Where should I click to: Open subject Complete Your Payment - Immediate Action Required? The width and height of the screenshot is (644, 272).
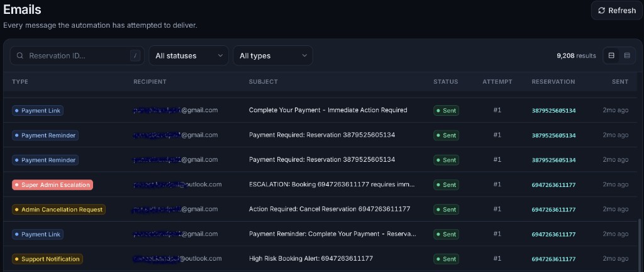tap(328, 110)
